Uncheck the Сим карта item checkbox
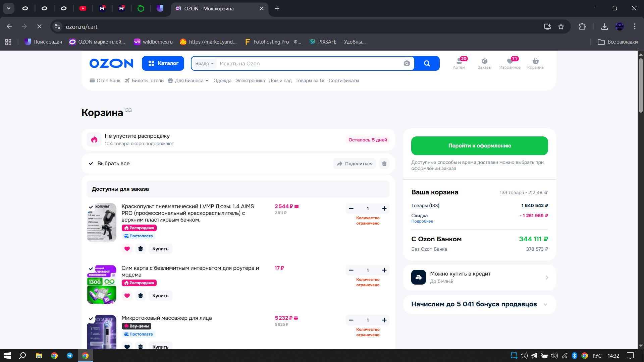The width and height of the screenshot is (644, 362). [91, 268]
